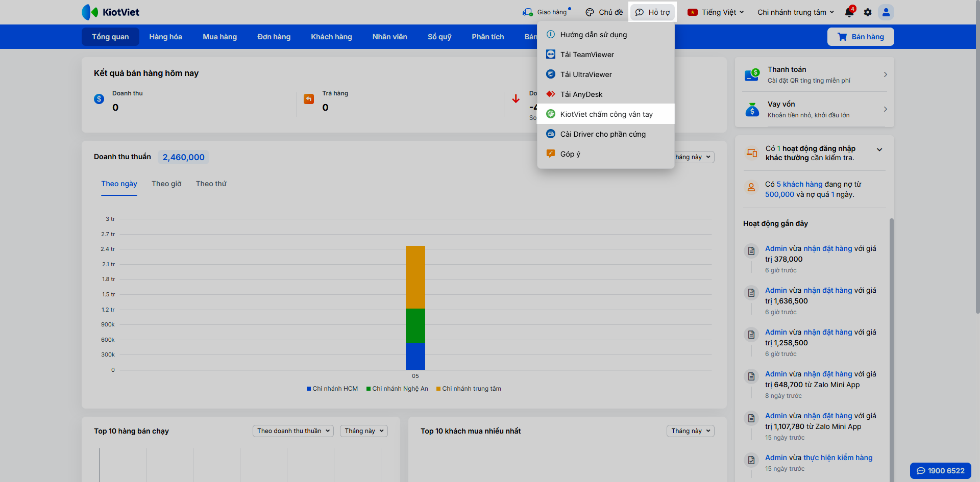Click the 500,000 debt amount link

point(780,194)
